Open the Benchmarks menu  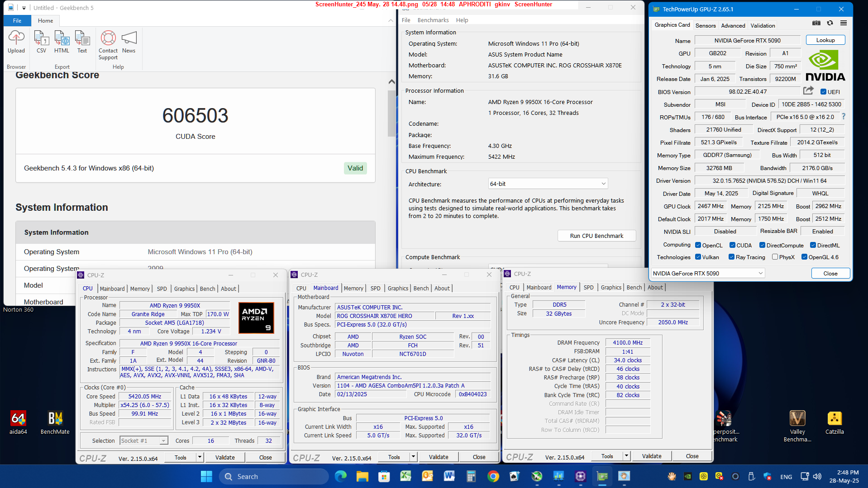tap(433, 20)
